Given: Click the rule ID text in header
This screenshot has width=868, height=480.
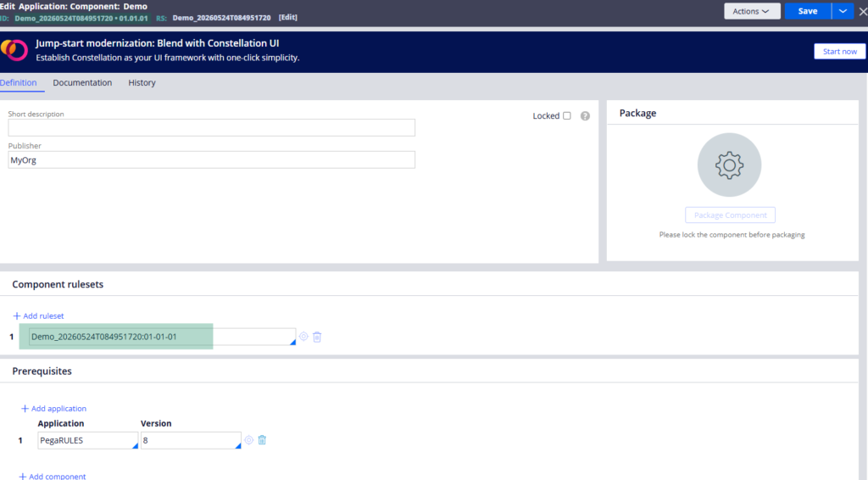Looking at the screenshot, I should [81, 19].
